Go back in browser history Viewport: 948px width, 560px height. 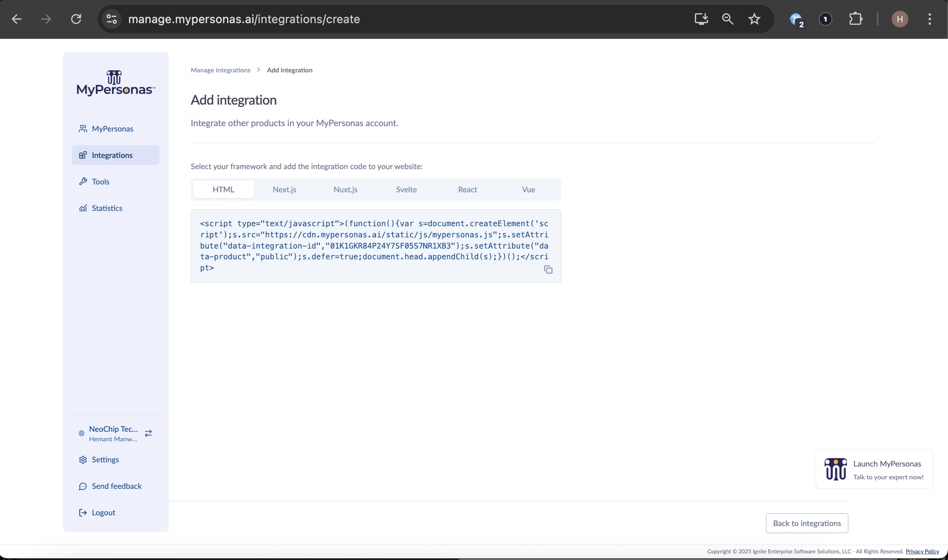17,19
